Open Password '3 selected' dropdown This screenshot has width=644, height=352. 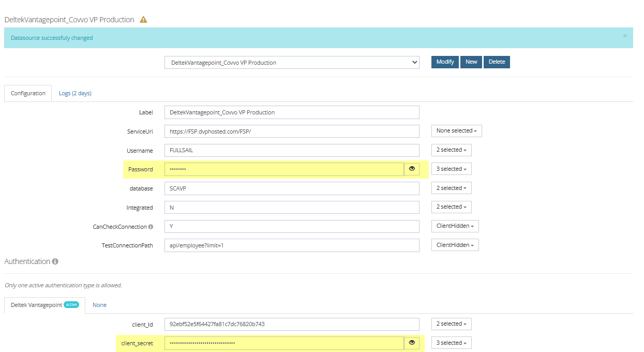(x=451, y=169)
